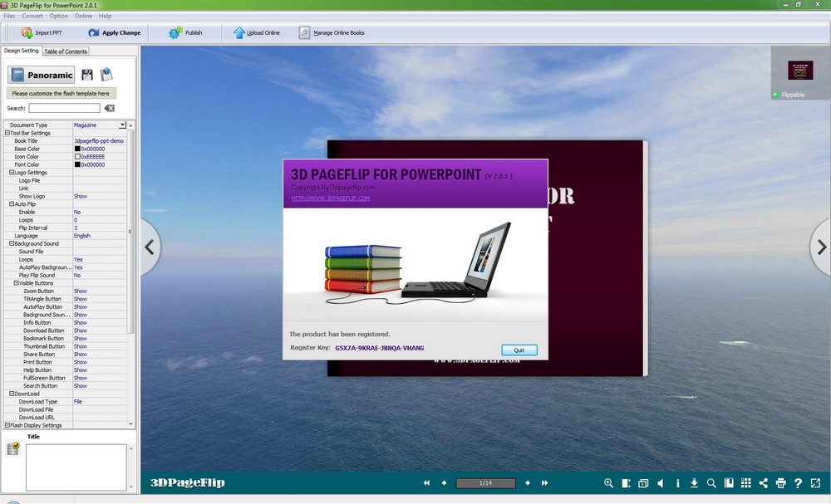This screenshot has width=831, height=504.
Task: Open the Convert menu
Action: click(x=32, y=16)
